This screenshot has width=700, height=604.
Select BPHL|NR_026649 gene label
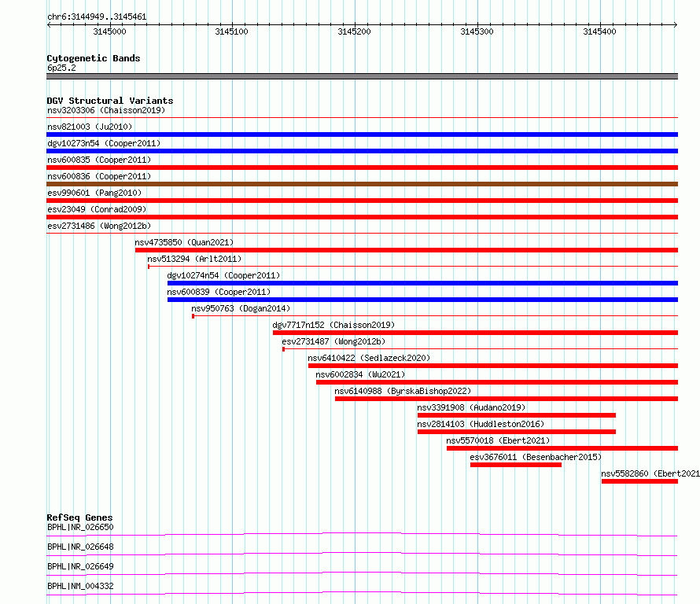coord(80,566)
